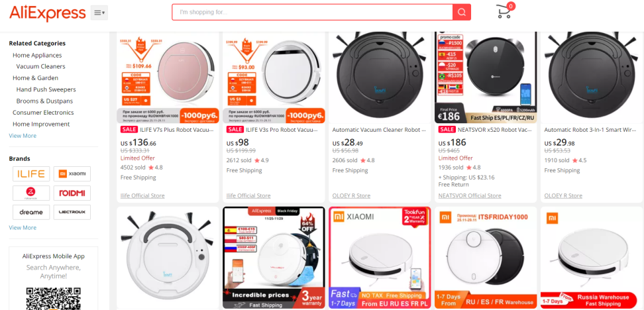Select the ROIDMI brand logo
The width and height of the screenshot is (644, 310).
[x=72, y=193]
